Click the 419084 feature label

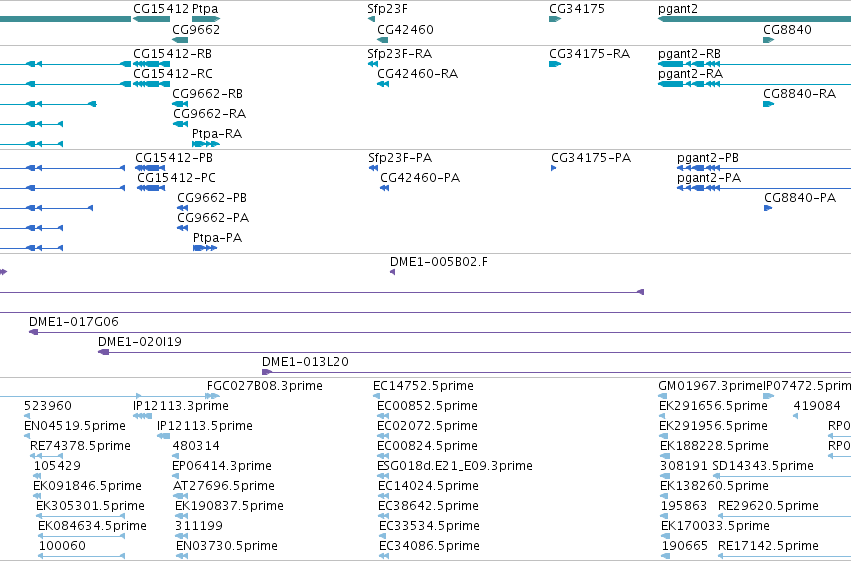[817, 406]
